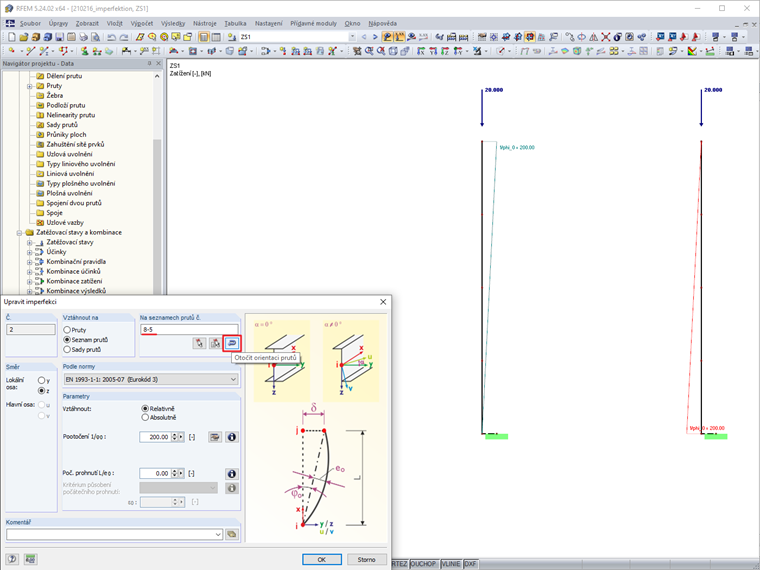Click the view in X direction icon
760x570 pixels.
[x=421, y=50]
